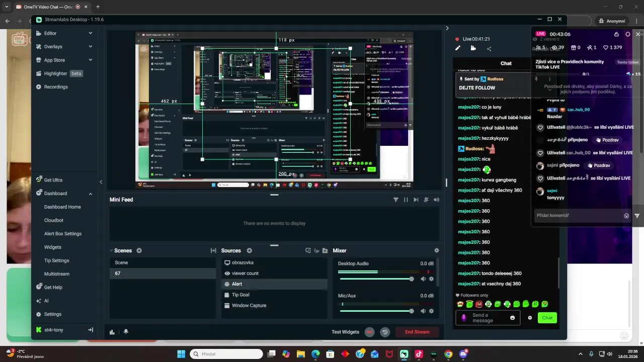
Task: Start recording with the REC button
Action: 370,332
